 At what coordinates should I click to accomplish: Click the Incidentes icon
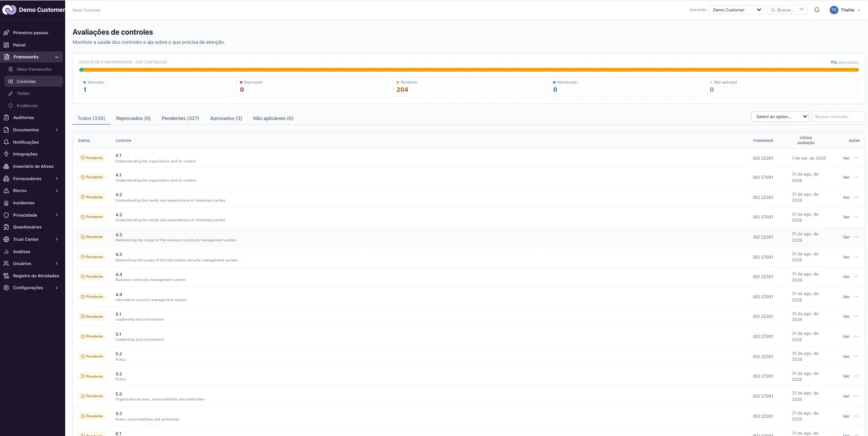point(6,203)
